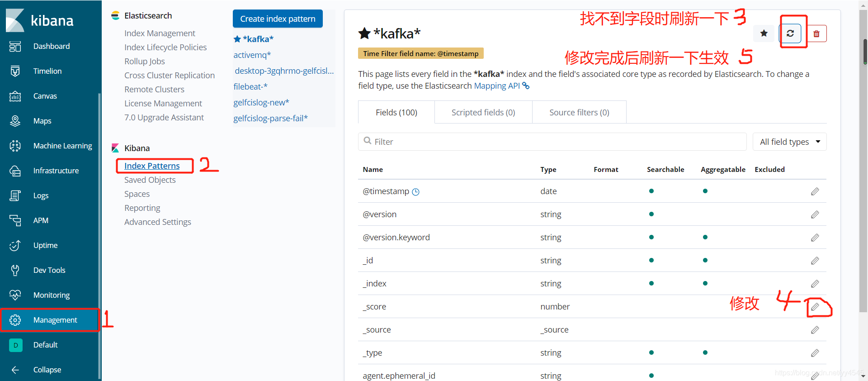
Task: Open Saved Objects
Action: point(150,180)
